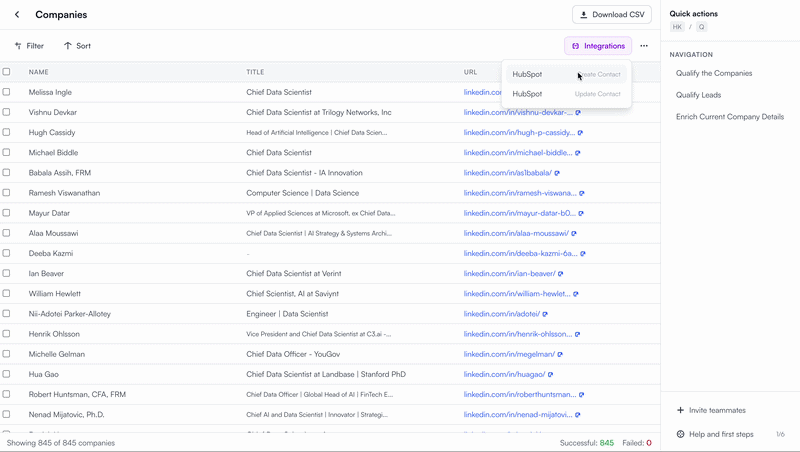Click external-link icon on Alaa Moussawi's URL
This screenshot has width=800, height=452.
point(574,234)
